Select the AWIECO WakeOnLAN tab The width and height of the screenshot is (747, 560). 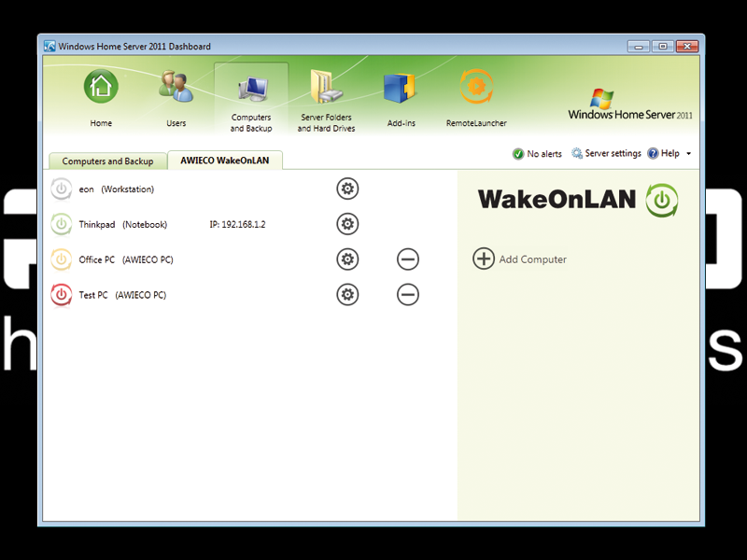click(225, 161)
